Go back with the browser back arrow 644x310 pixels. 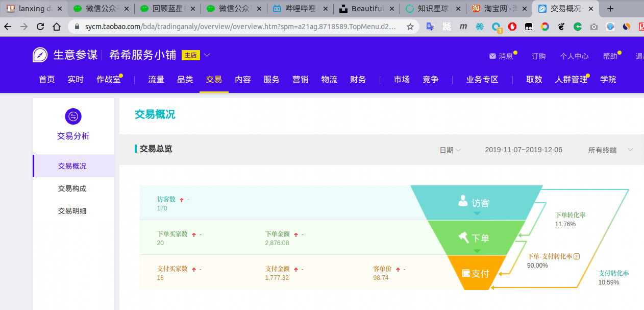[x=8, y=27]
